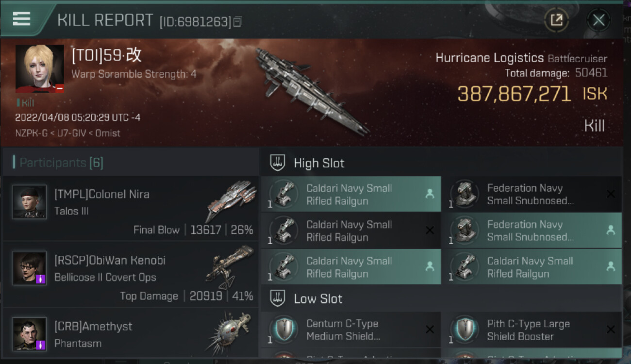Image resolution: width=631 pixels, height=364 pixels.
Task: Select Amethyst's character portrait
Action: coord(30,334)
